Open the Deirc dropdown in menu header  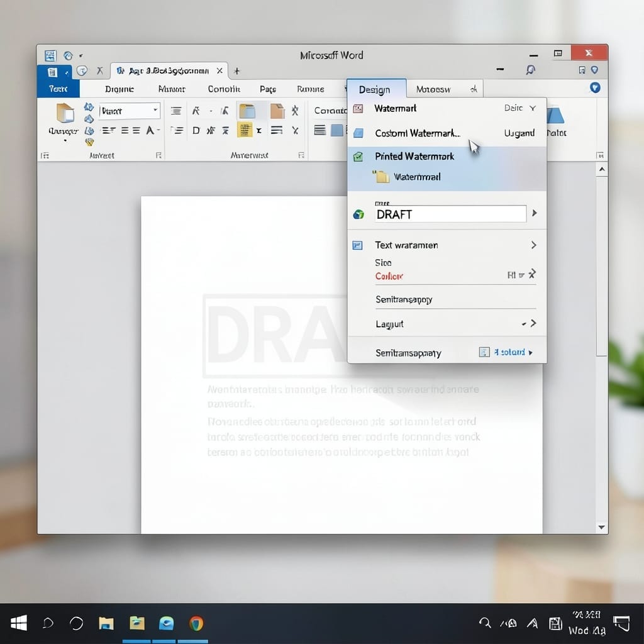pos(520,108)
